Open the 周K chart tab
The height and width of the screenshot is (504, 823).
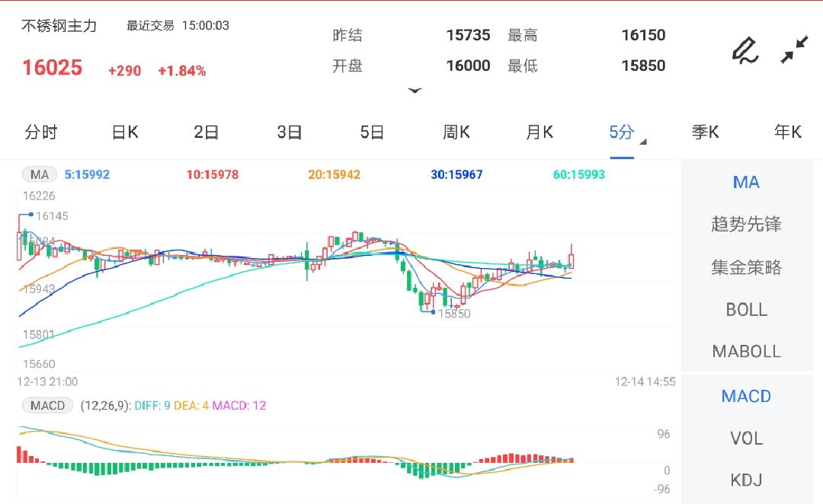click(x=456, y=132)
